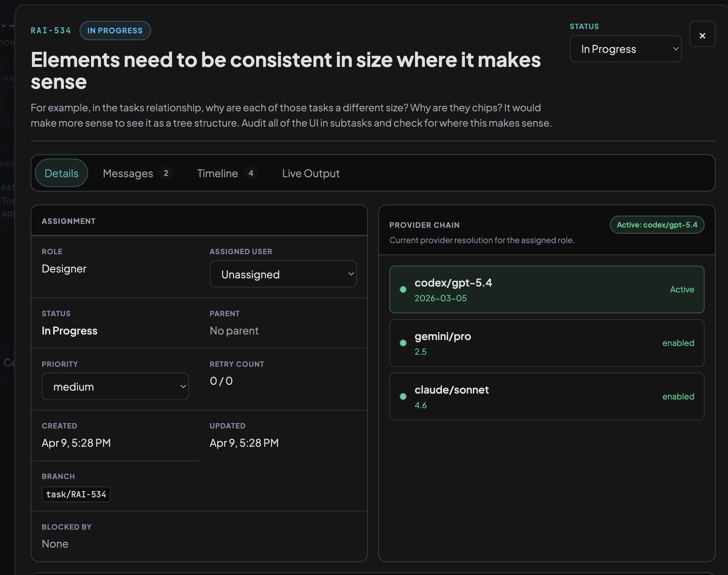Screen dimensions: 728x575
Task: Switch to the Messages tab
Action: coord(138,173)
